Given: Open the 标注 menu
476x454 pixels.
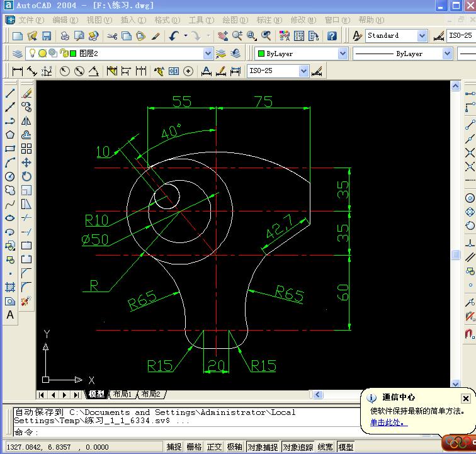Looking at the screenshot, I should point(269,20).
